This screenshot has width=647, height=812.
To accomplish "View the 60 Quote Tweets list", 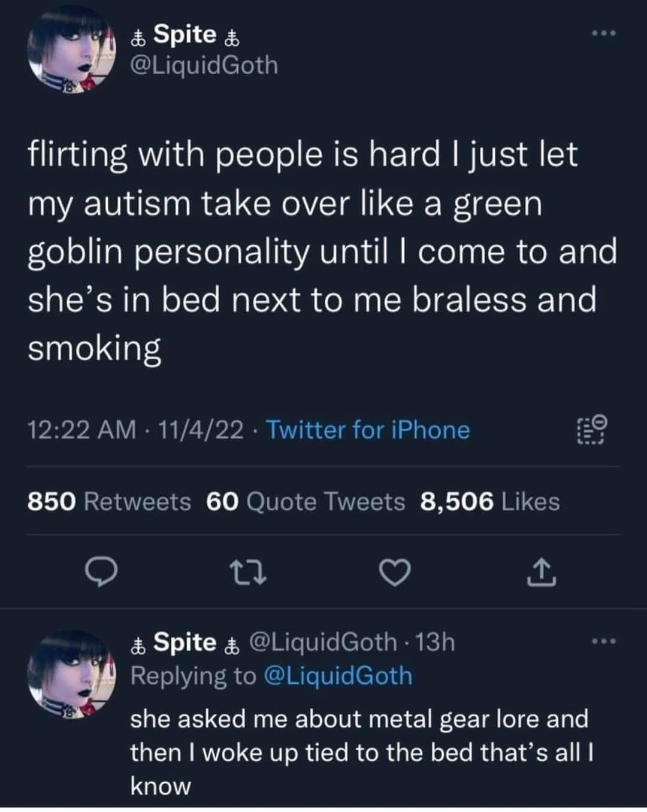I will pyautogui.click(x=306, y=501).
